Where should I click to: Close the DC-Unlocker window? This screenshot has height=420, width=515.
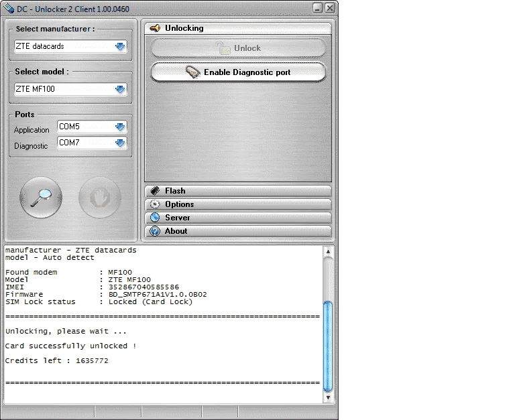click(330, 8)
